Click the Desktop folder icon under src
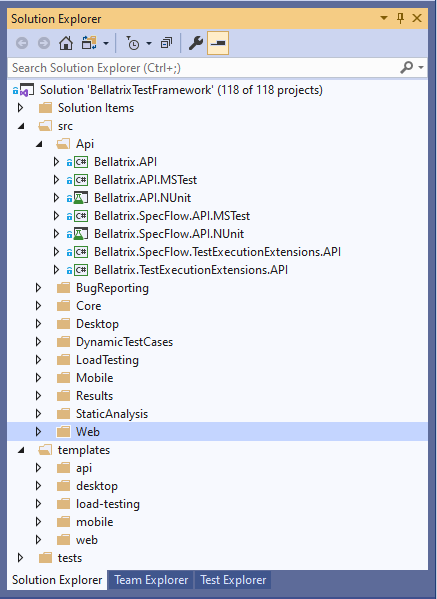This screenshot has height=599, width=437. (63, 324)
